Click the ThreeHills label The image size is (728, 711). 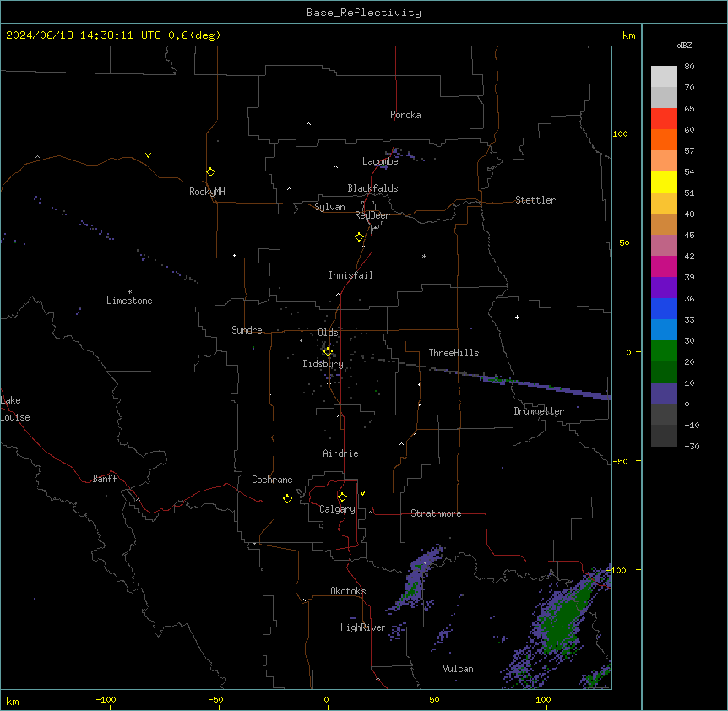coord(454,353)
